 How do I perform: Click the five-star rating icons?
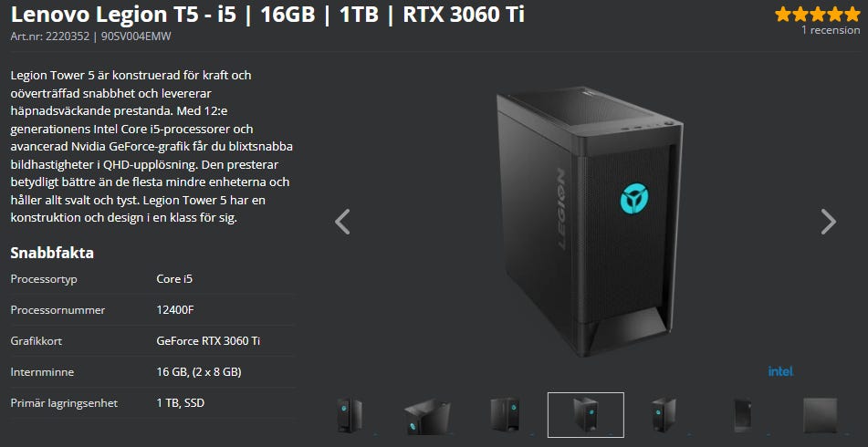coord(817,14)
